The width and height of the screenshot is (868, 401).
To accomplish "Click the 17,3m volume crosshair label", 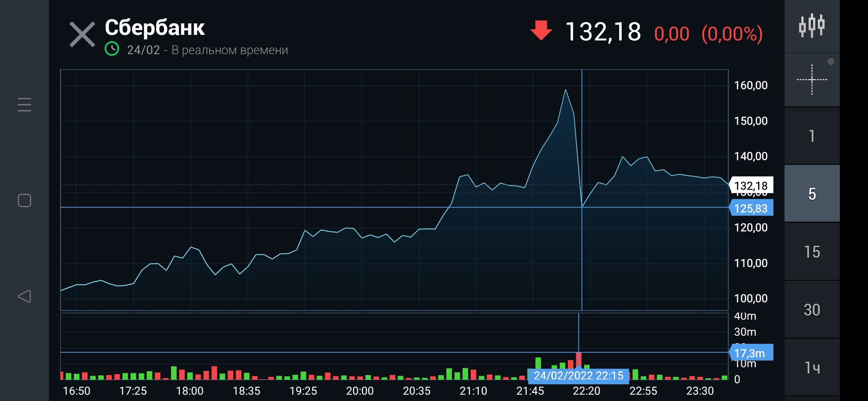I will [751, 353].
